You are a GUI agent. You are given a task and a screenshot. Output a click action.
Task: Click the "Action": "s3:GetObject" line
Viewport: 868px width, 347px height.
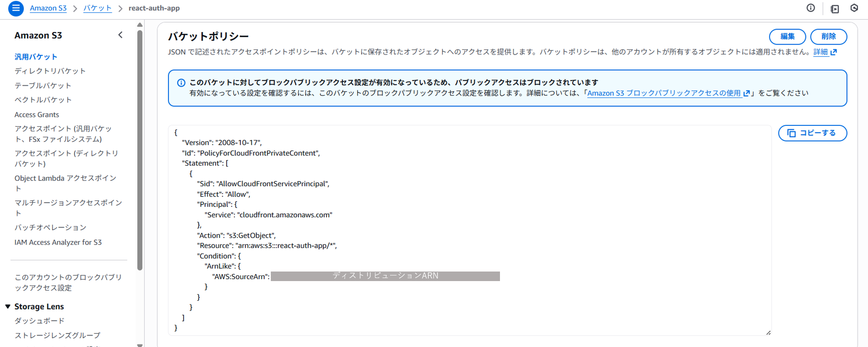tap(237, 236)
